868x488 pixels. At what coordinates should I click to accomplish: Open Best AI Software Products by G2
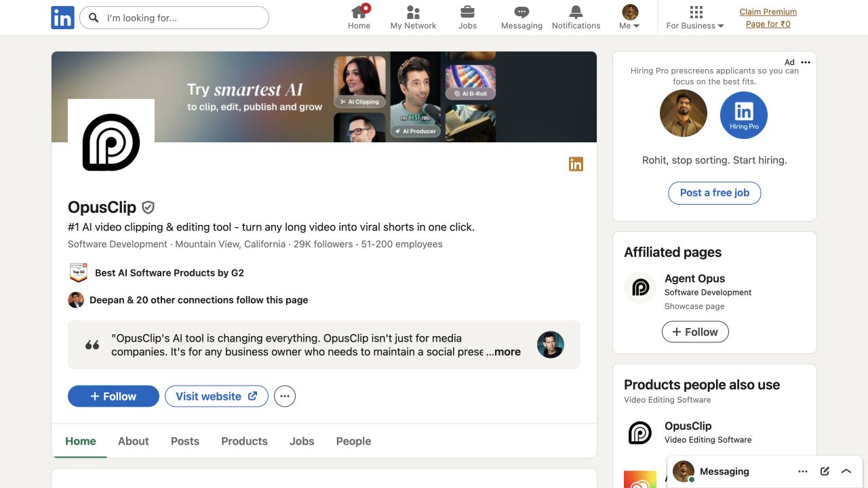(x=170, y=272)
